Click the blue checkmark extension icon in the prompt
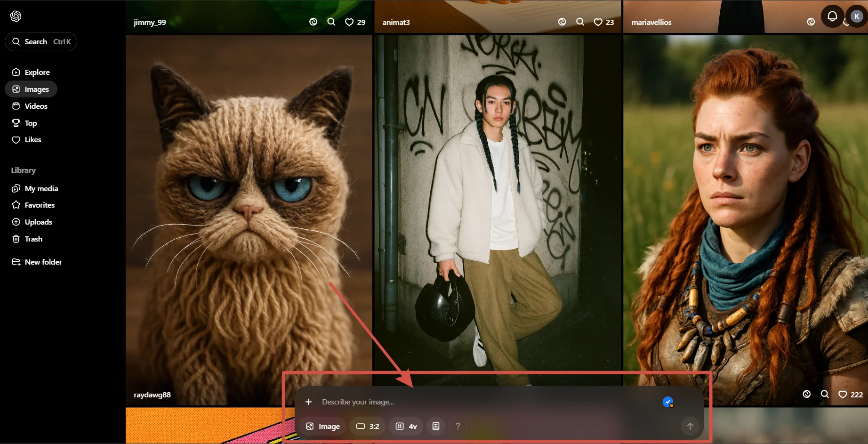This screenshot has height=444, width=868. point(668,402)
